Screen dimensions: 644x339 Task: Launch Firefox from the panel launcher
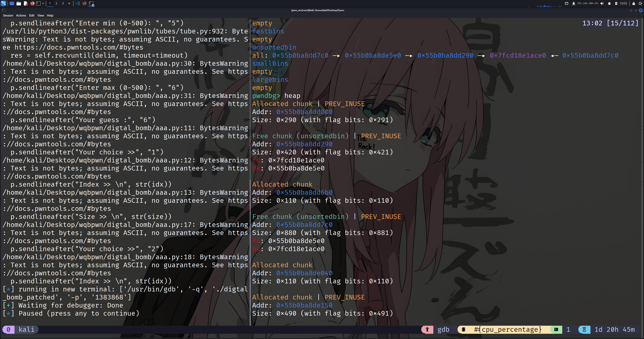[32, 3]
